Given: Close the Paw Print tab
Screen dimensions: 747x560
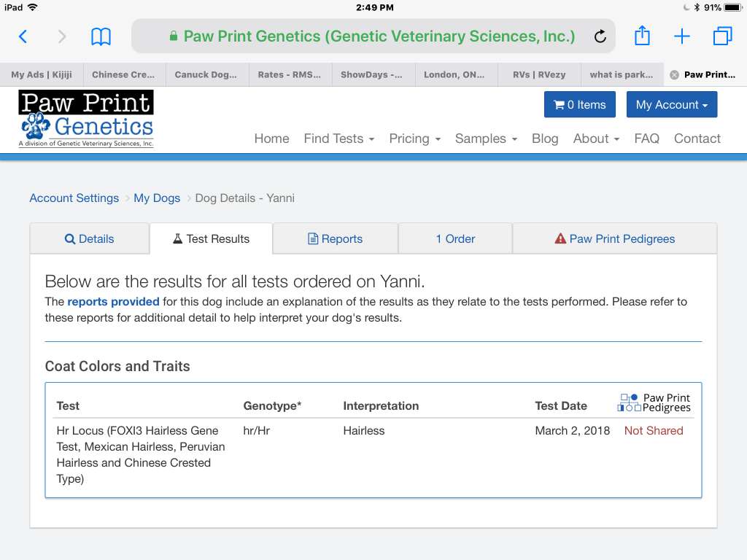Looking at the screenshot, I should tap(674, 75).
